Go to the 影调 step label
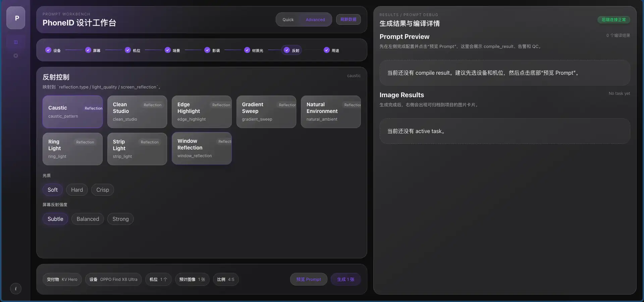Image resolution: width=644 pixels, height=302 pixels. (216, 51)
